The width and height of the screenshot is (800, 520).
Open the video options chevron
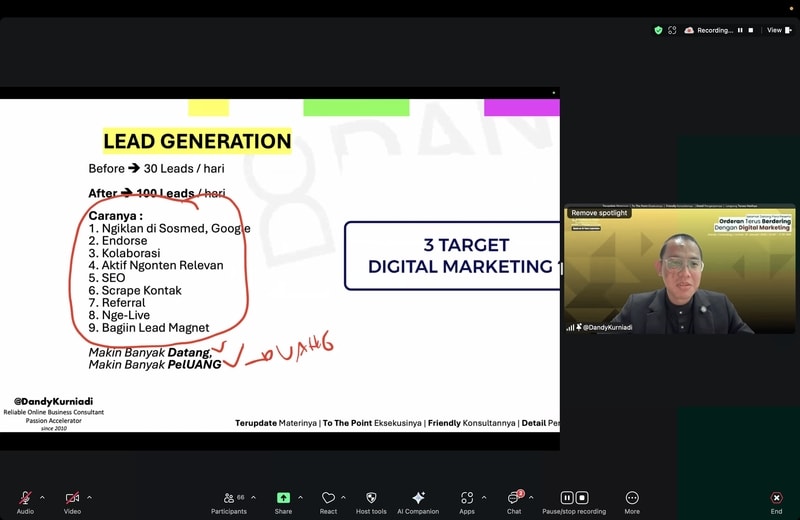click(89, 497)
